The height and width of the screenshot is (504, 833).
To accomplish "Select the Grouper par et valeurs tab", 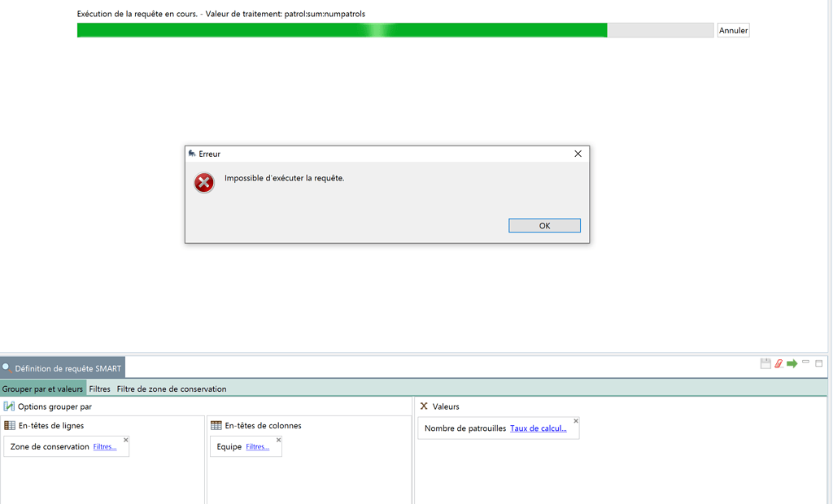I will (x=42, y=389).
